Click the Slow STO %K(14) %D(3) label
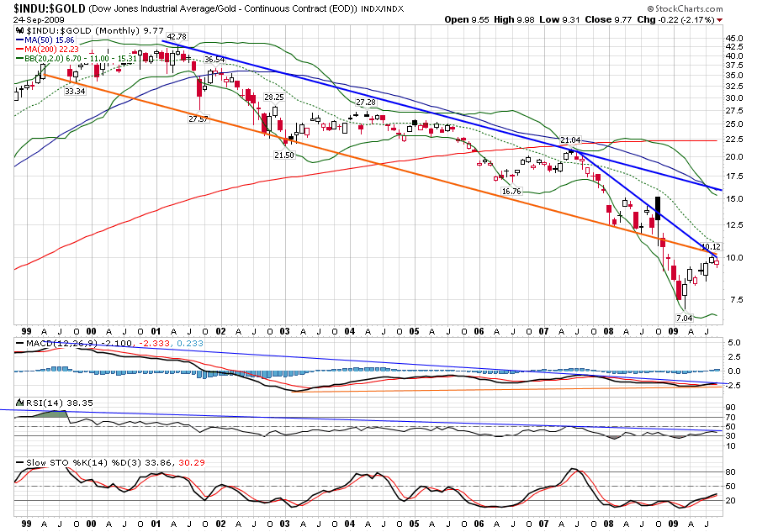This screenshot has height=532, width=757. point(83,462)
